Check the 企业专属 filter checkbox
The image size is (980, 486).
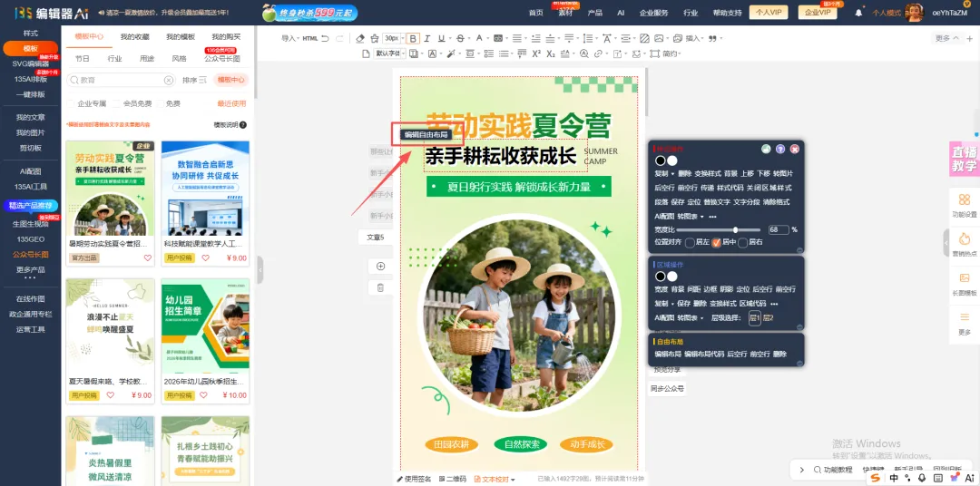point(71,103)
